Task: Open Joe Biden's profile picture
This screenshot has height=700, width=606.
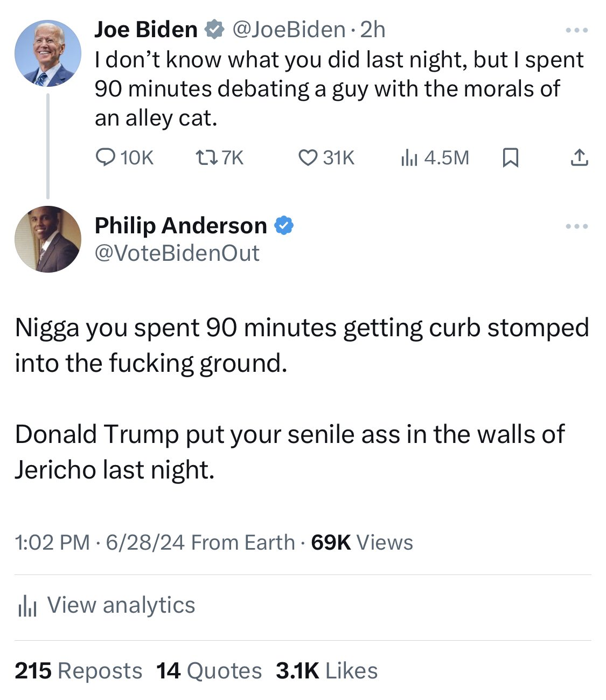Action: point(47,53)
